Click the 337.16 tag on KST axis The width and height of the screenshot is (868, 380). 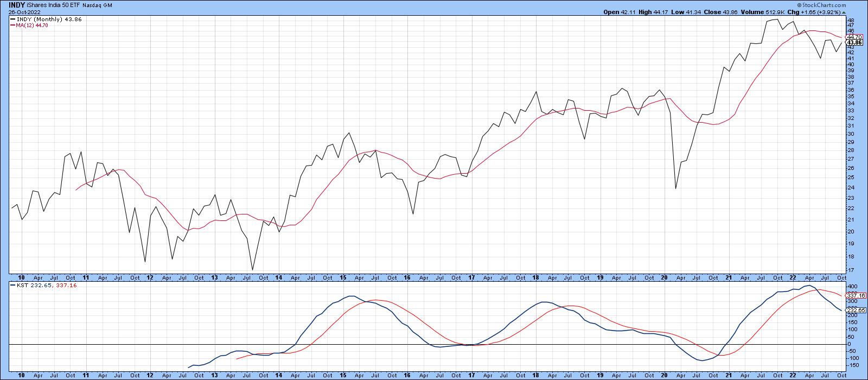[x=855, y=296]
